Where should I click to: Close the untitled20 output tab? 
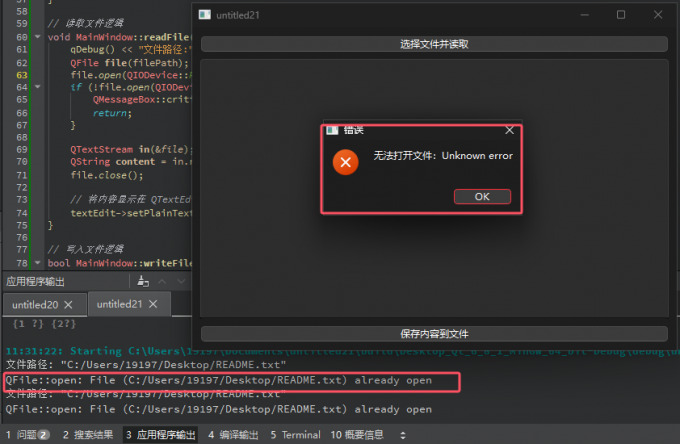click(68, 304)
